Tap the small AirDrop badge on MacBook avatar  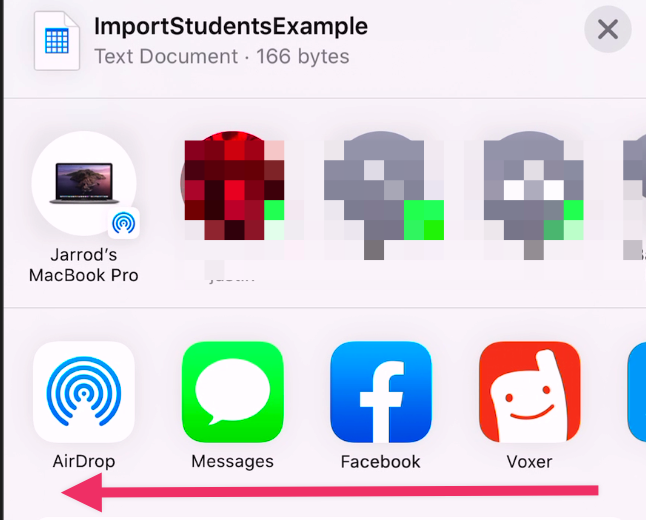pyautogui.click(x=124, y=223)
